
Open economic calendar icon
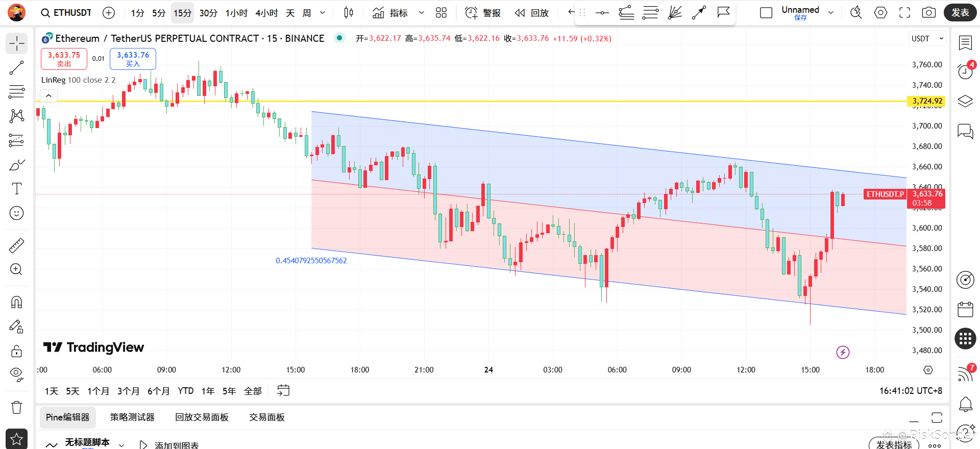tap(965, 309)
